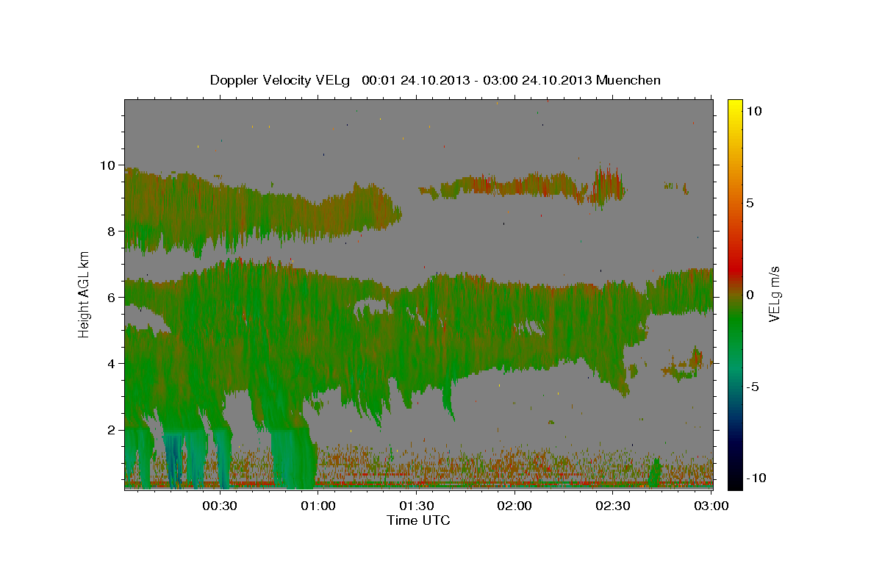
Task: Click the height tick label 8
Action: (112, 231)
